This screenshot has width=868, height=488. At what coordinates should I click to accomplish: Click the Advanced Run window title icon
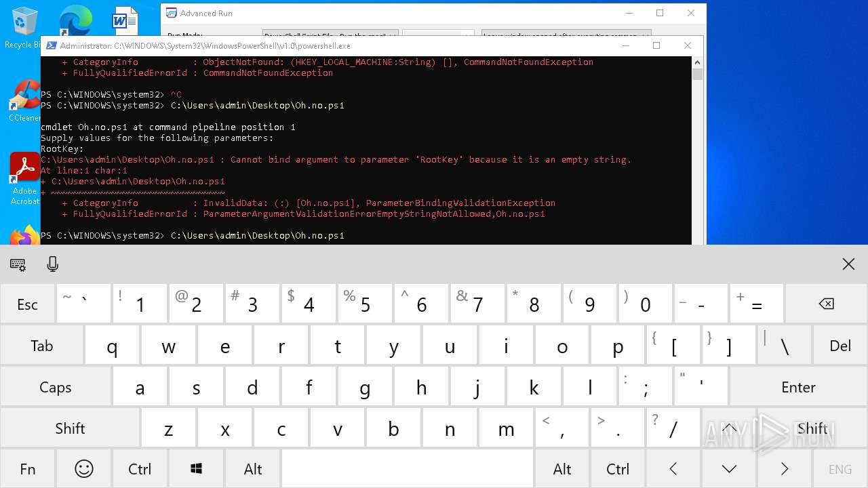(171, 13)
